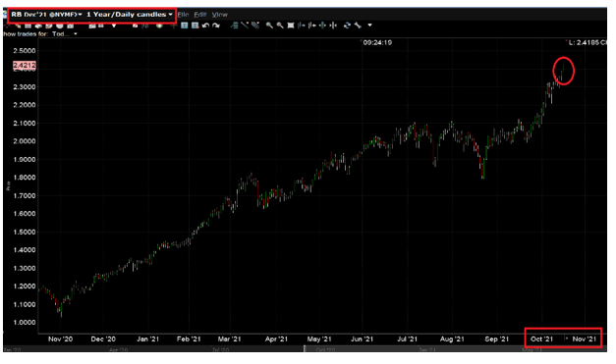Click the redo arrow icon
The image size is (616, 364).
tap(216, 26)
